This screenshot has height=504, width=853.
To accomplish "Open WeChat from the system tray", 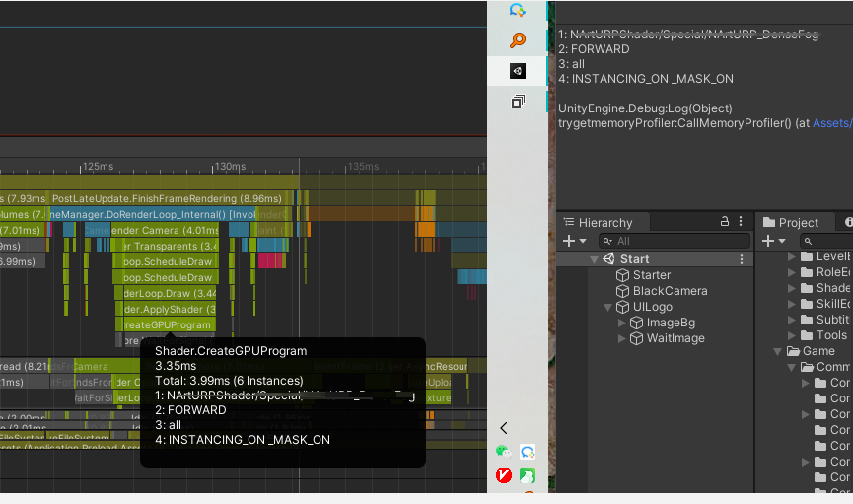I will (503, 451).
